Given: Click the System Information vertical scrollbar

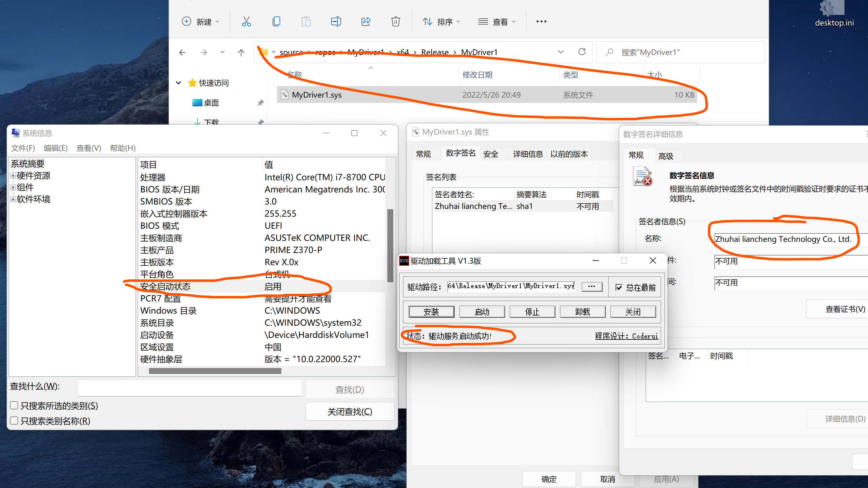Looking at the screenshot, I should 390,245.
